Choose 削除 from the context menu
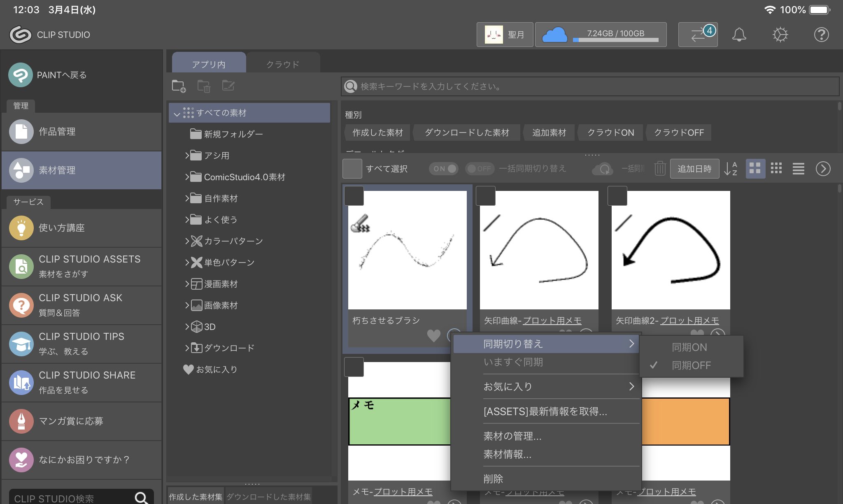 point(493,478)
